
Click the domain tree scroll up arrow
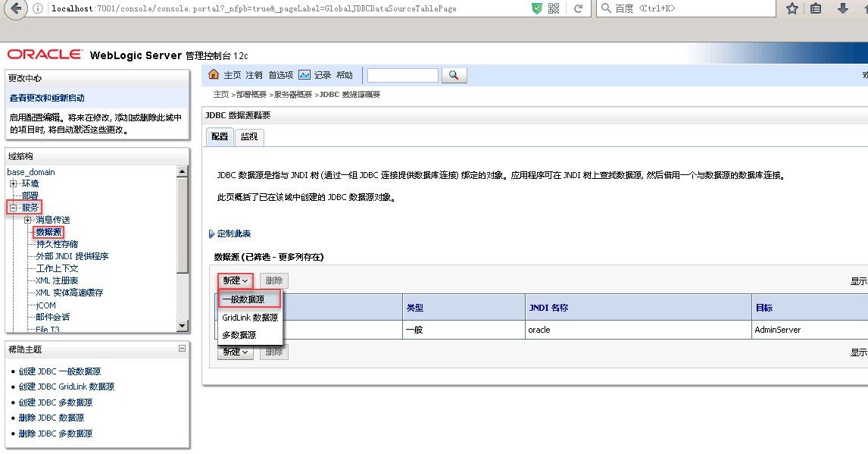(182, 171)
